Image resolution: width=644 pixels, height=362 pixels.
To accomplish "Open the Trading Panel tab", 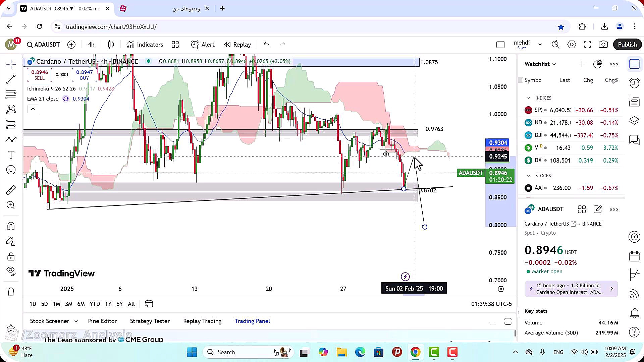I will [x=252, y=321].
